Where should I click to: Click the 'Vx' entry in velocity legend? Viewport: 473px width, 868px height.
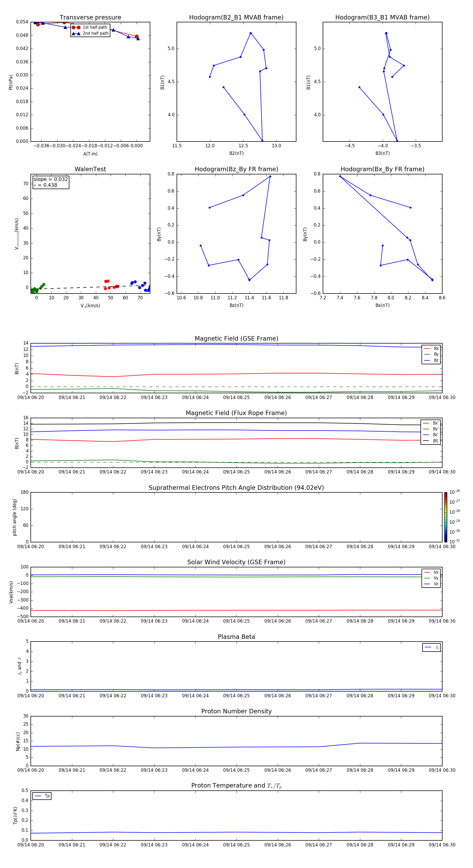pyautogui.click(x=431, y=572)
